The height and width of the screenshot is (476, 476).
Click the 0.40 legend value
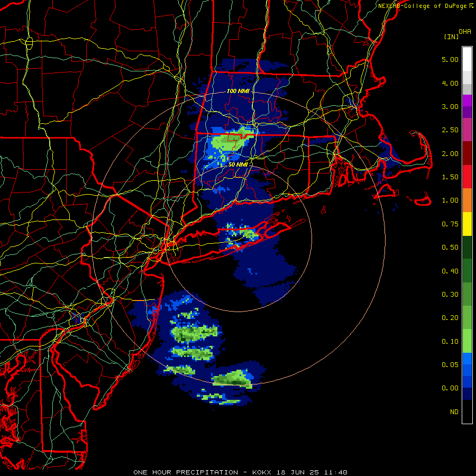click(x=450, y=271)
